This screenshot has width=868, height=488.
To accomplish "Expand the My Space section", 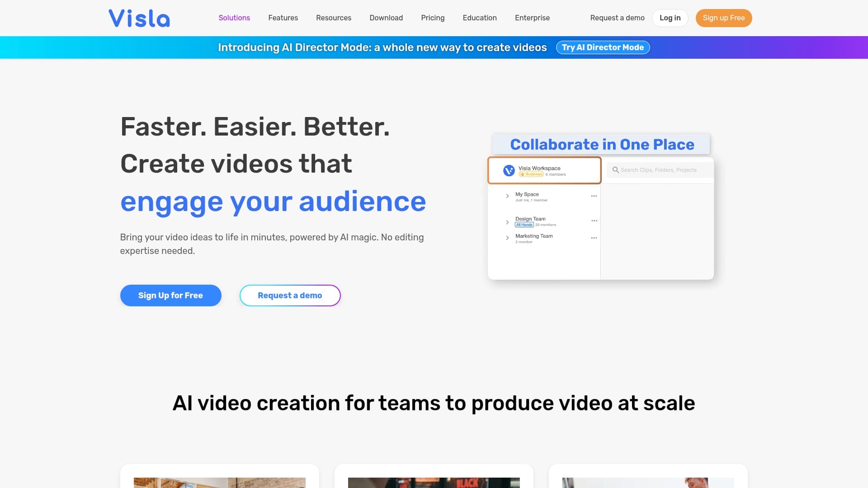I will click(x=507, y=196).
